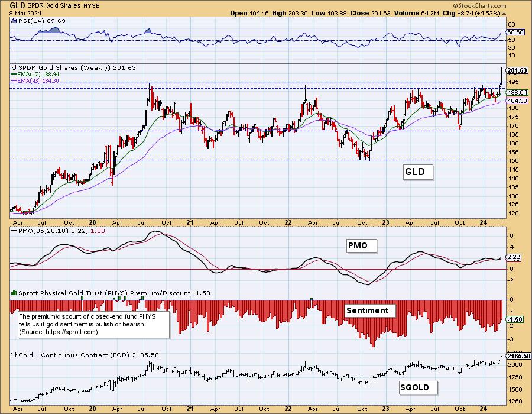Click the up arrow next to Chg +8.74
Viewport: 532px width, 414px height.
tap(504, 14)
